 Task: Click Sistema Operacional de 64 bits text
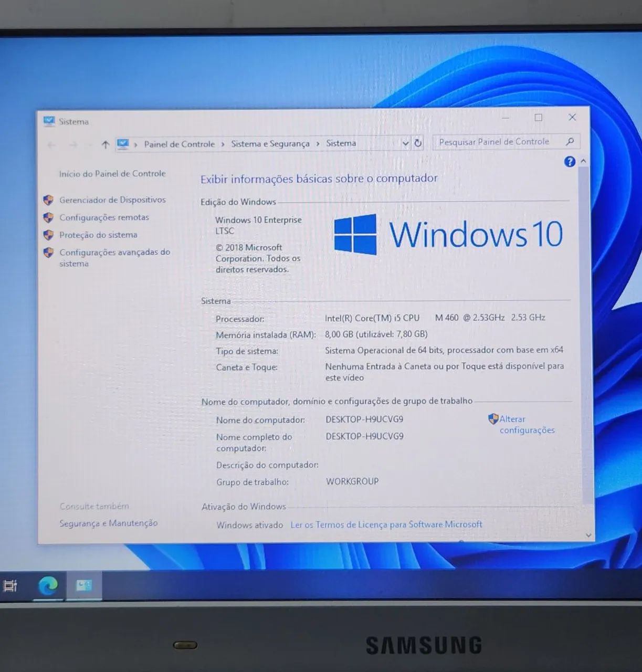click(444, 350)
